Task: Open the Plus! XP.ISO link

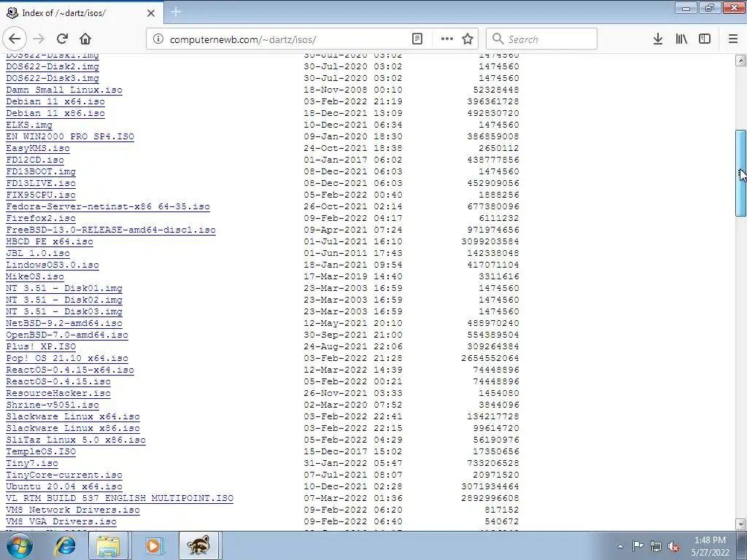Action: click(x=41, y=346)
